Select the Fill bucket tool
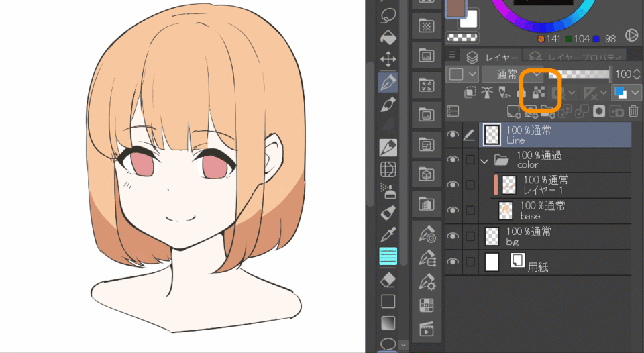Screen dimensions: 644x353 point(388,38)
